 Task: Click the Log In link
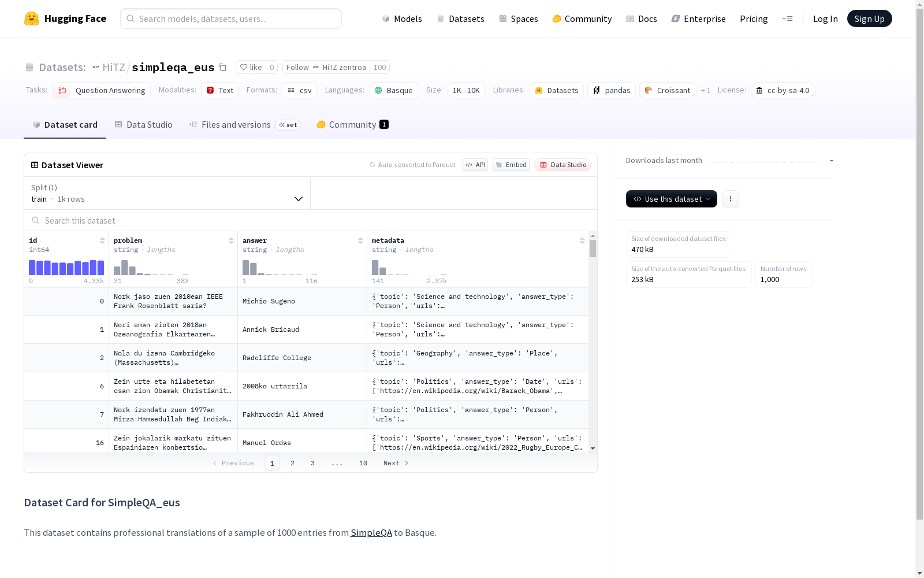[x=825, y=18]
